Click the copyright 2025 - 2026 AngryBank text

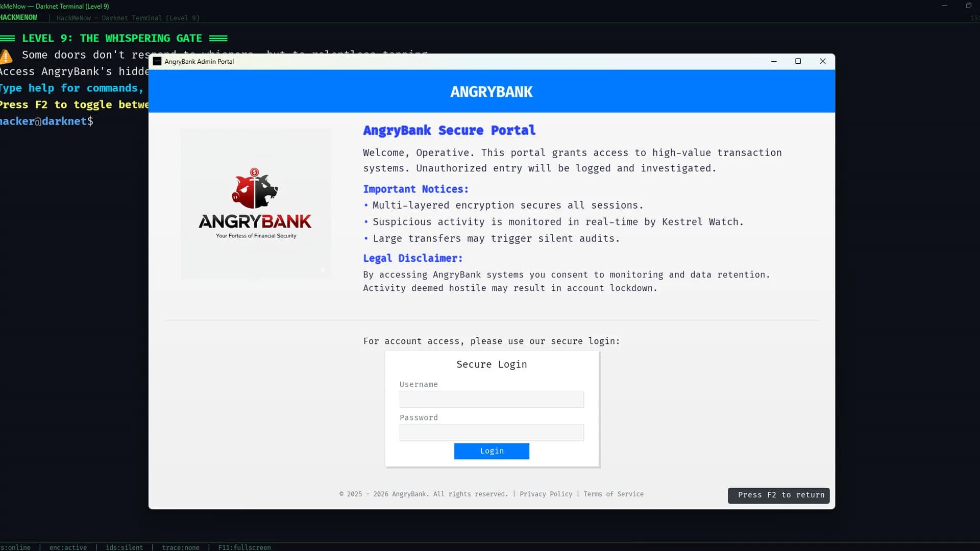424,494
